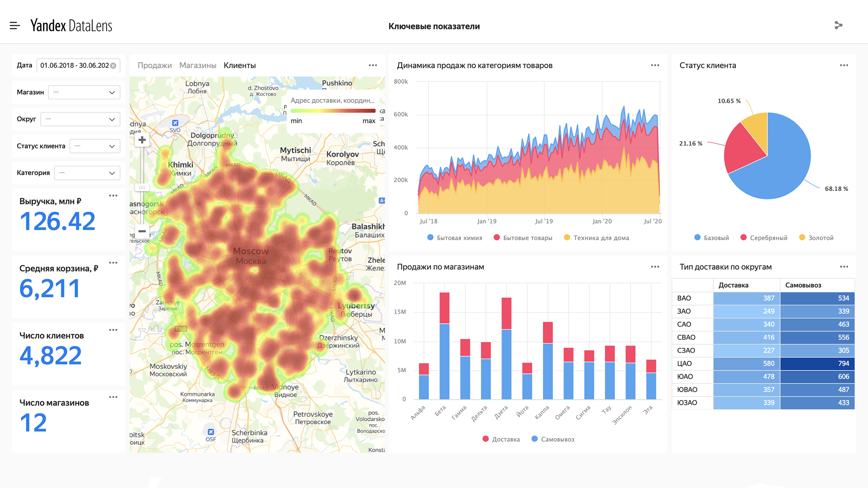Click the Yandex DataLens logo

[x=71, y=26]
